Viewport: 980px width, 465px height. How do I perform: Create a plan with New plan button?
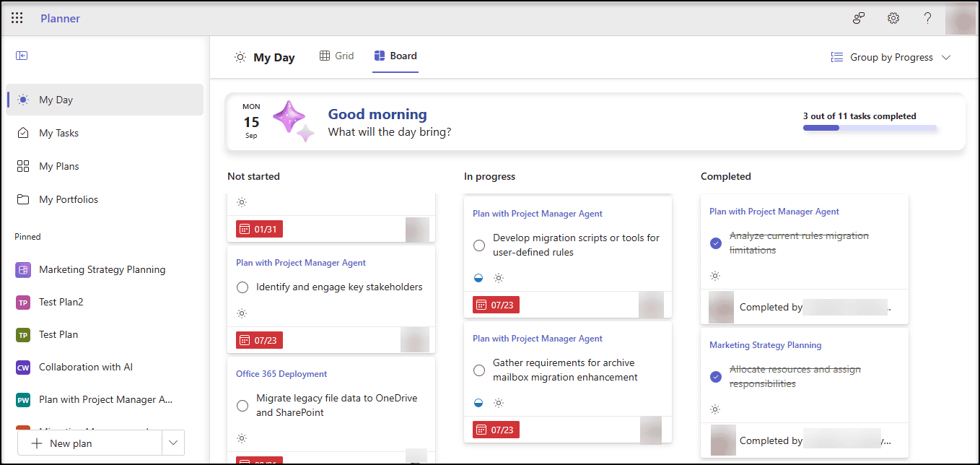[90, 443]
